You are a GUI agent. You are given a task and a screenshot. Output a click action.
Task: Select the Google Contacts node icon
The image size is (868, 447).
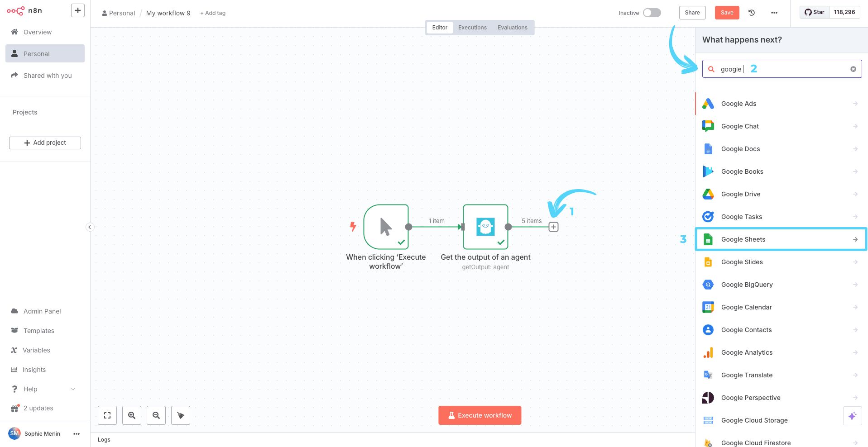tap(708, 330)
